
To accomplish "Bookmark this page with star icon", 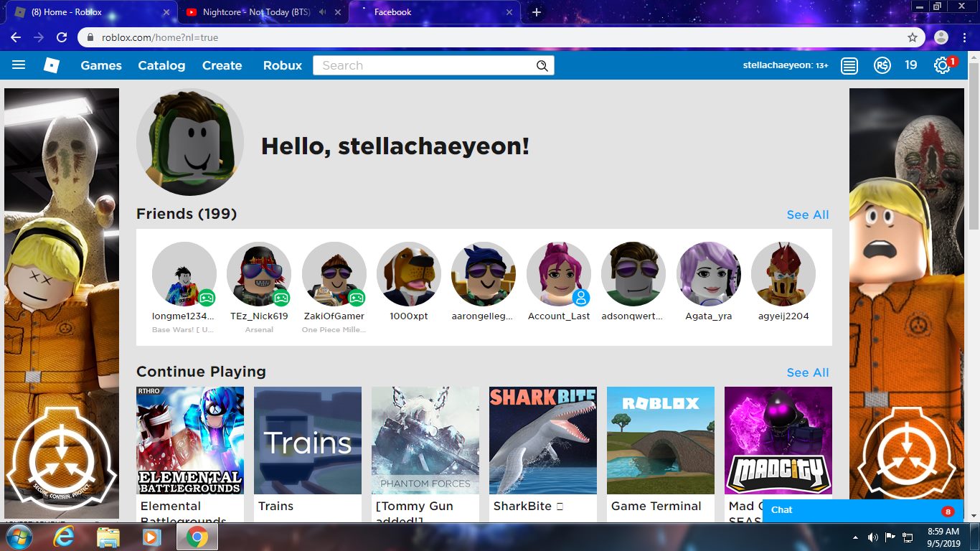I will point(913,37).
